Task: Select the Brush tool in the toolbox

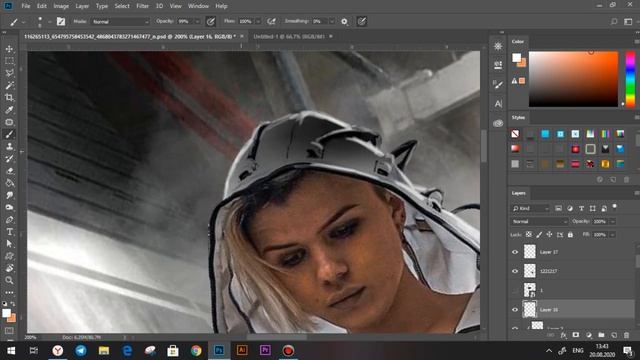Action: coord(9,134)
